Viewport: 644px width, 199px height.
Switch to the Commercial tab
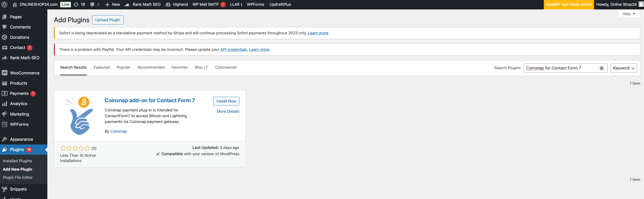226,67
